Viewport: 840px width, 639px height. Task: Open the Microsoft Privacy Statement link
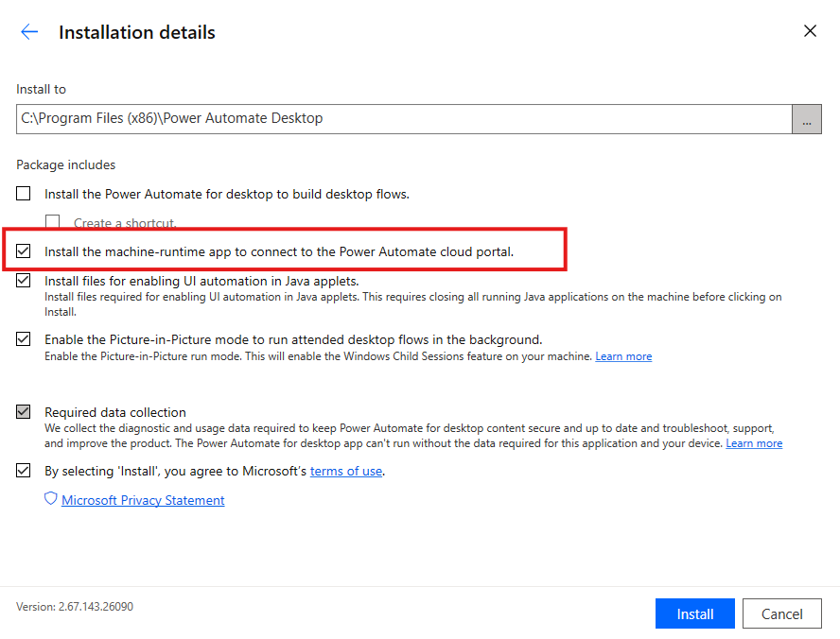[x=143, y=500]
